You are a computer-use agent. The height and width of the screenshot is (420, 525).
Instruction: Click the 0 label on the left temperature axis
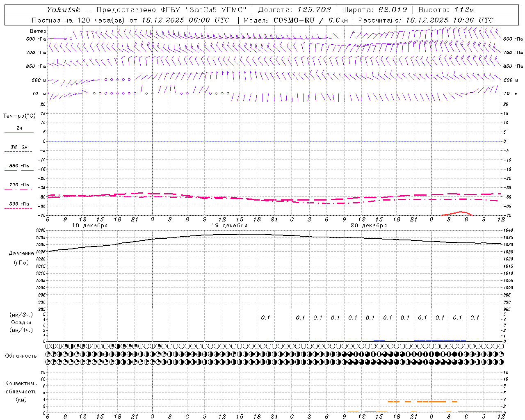(x=45, y=142)
